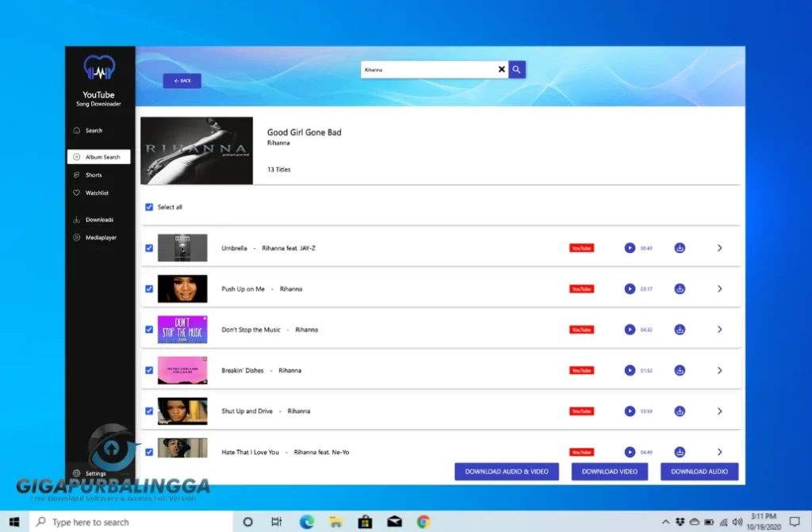Open the Watchlist section
Screen dimensions: 812x532
click(98, 193)
